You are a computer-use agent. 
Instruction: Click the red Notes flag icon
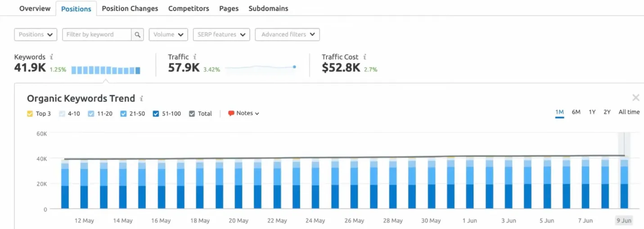click(231, 113)
